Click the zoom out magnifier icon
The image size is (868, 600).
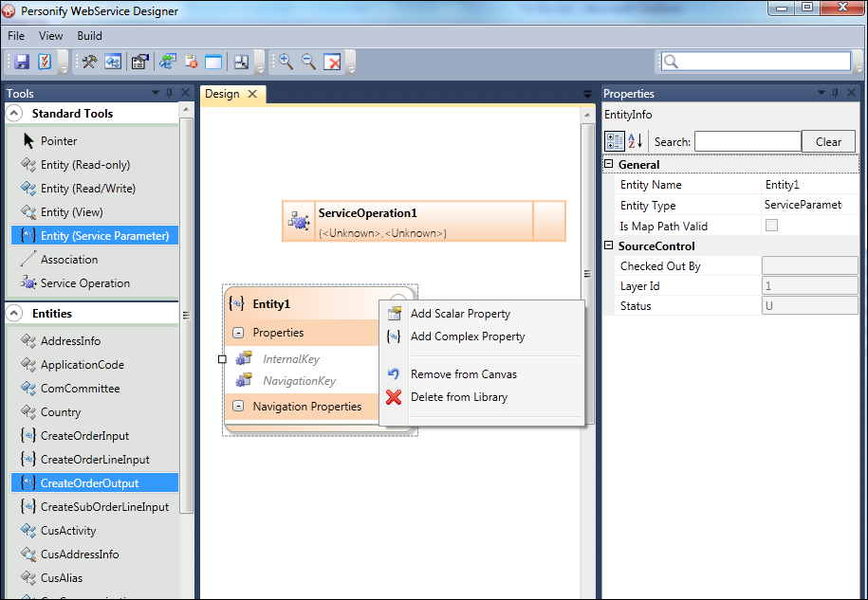point(308,62)
